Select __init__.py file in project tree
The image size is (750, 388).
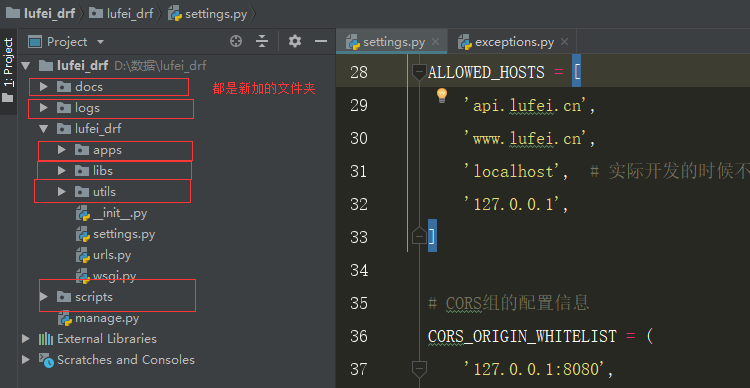click(x=120, y=213)
